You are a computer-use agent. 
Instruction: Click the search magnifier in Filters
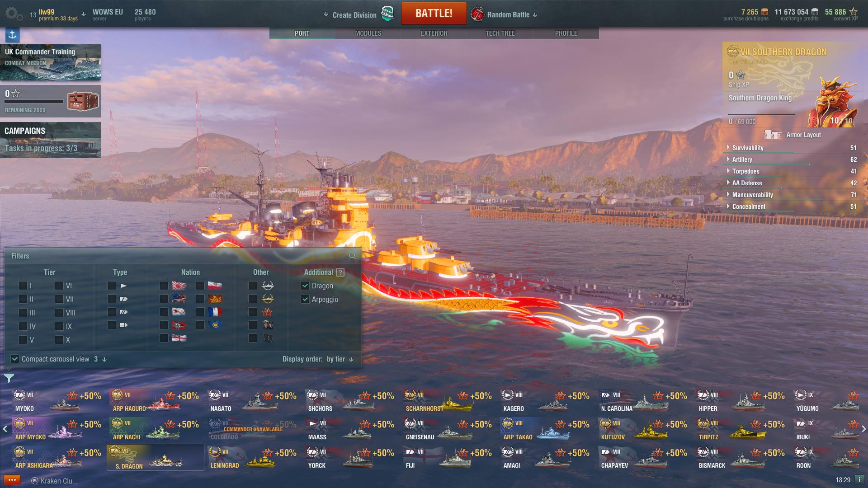[x=352, y=256]
